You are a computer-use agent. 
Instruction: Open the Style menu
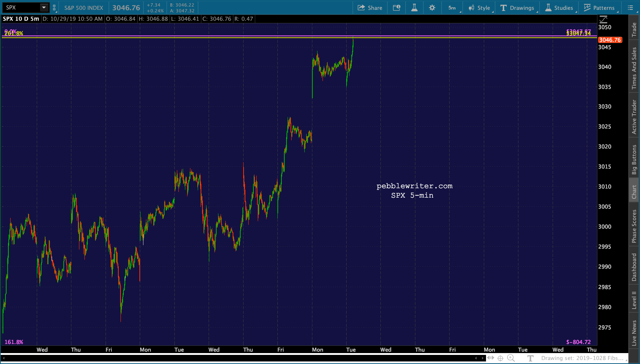pos(479,8)
